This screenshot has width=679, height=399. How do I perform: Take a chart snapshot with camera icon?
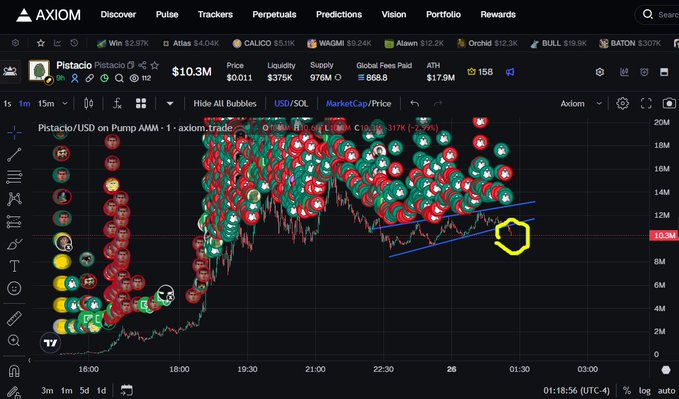(x=669, y=104)
